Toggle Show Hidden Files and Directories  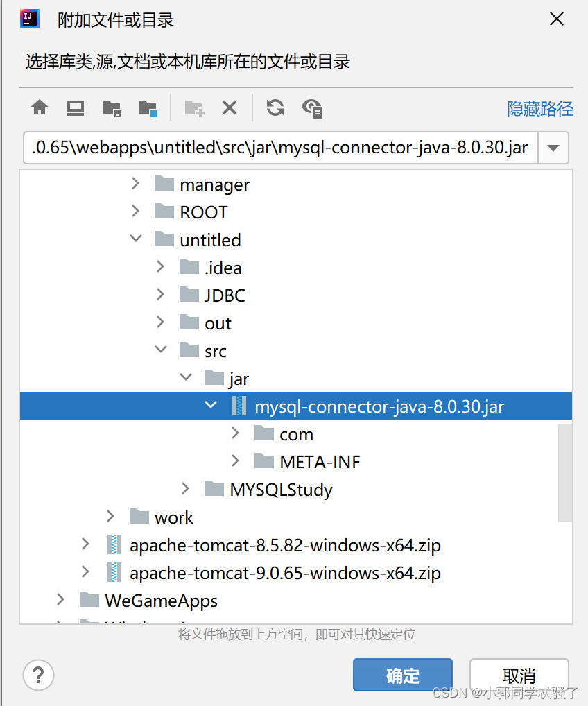click(312, 107)
